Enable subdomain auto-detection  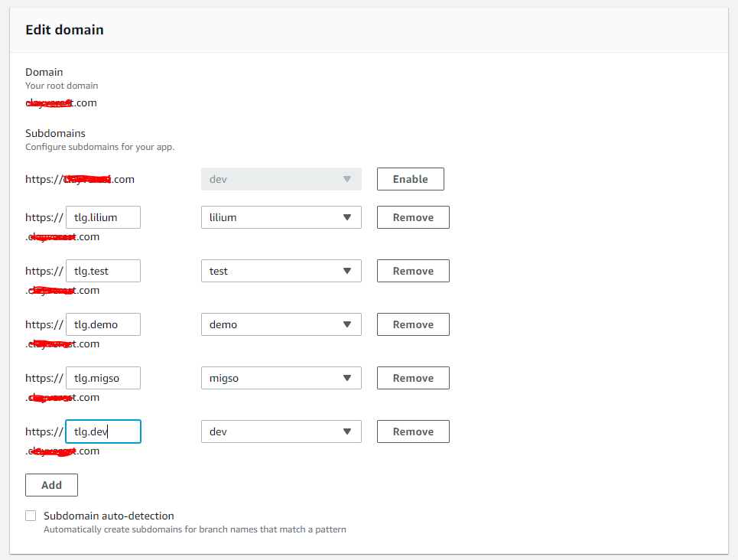[x=31, y=515]
